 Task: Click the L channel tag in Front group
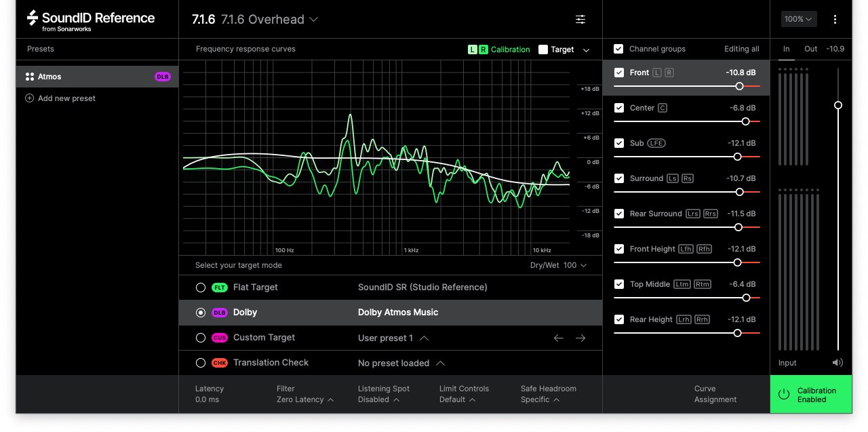657,73
